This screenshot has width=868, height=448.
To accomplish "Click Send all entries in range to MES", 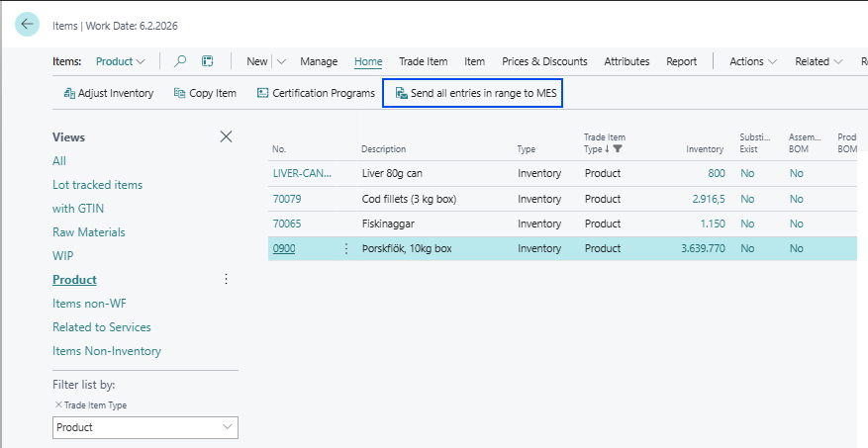I will click(x=476, y=93).
